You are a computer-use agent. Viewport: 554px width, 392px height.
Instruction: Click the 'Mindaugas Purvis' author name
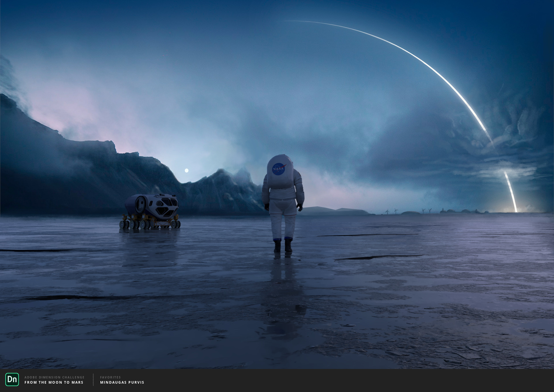[x=122, y=382]
